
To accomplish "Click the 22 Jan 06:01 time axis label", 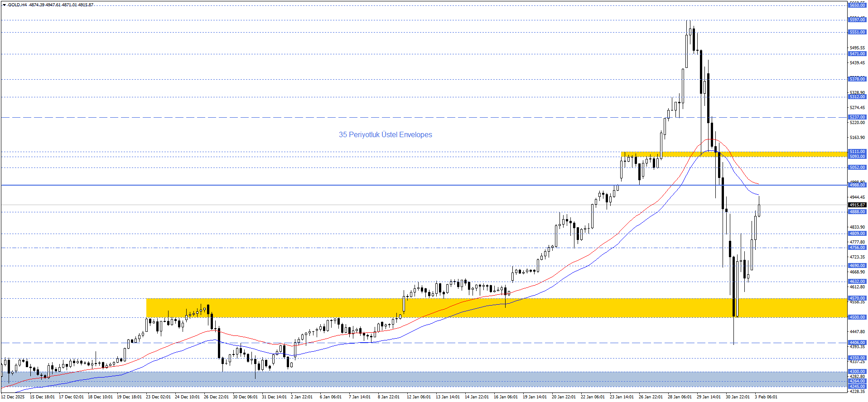I will 593,397.
